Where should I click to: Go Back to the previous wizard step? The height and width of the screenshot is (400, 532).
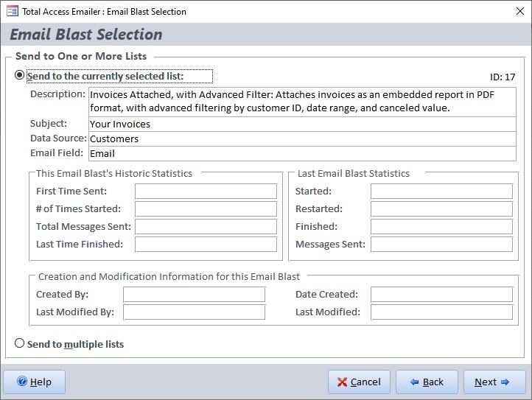[x=427, y=382]
